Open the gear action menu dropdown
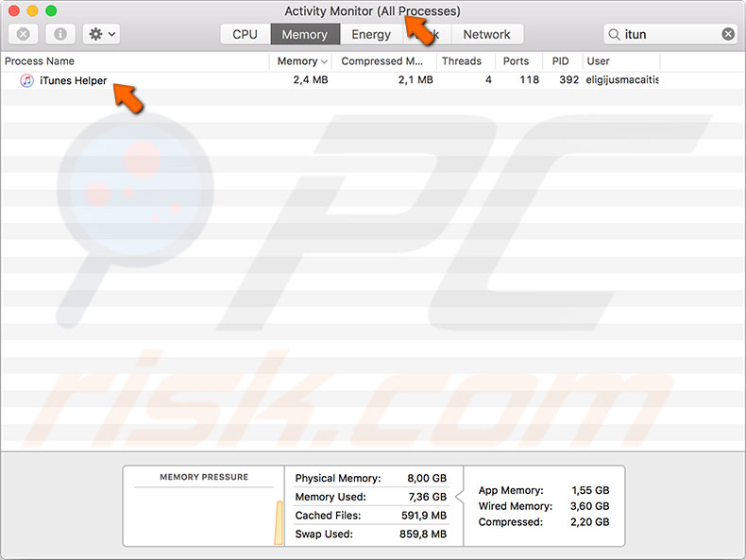Image resolution: width=746 pixels, height=560 pixels. [x=101, y=34]
